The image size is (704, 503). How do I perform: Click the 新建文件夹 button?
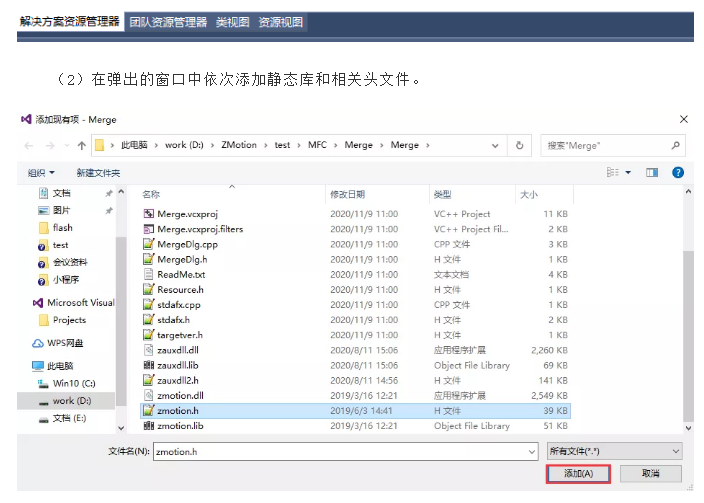coord(98,173)
